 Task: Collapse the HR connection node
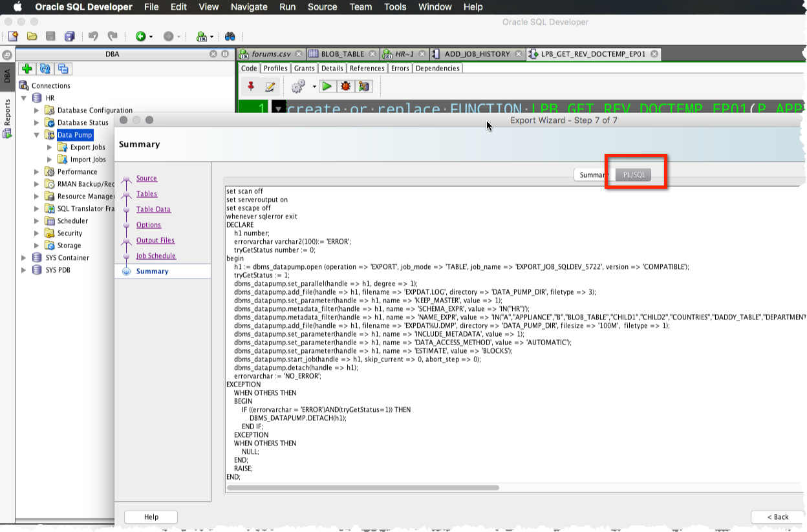[24, 98]
